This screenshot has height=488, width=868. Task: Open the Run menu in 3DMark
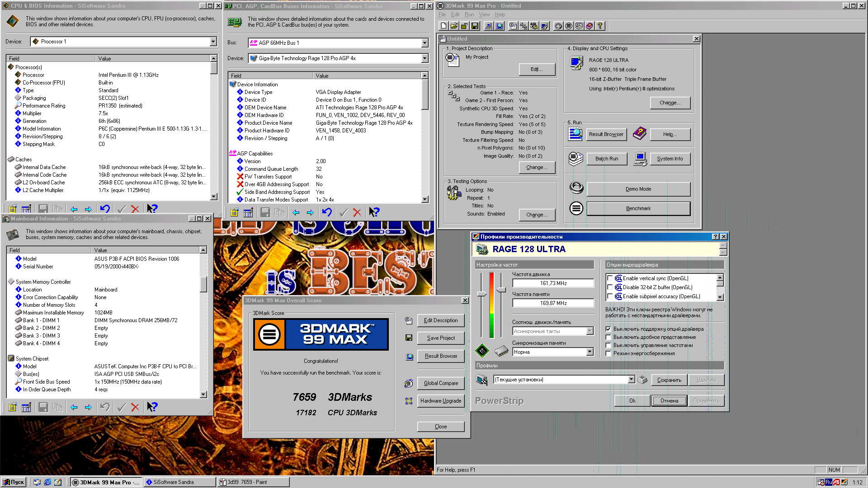(469, 14)
